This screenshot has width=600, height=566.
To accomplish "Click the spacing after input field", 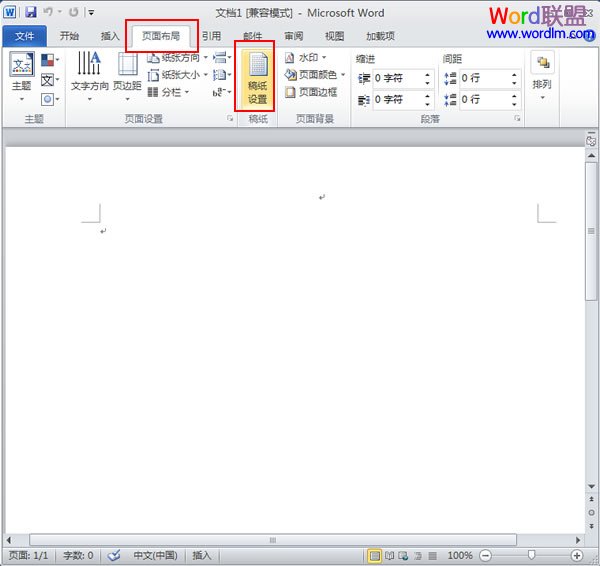I will [484, 99].
